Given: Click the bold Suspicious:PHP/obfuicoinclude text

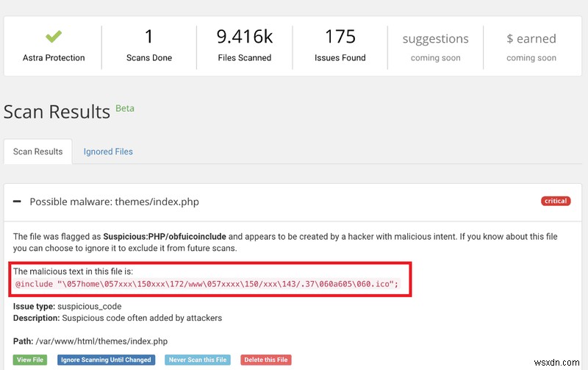Looking at the screenshot, I should coord(165,237).
